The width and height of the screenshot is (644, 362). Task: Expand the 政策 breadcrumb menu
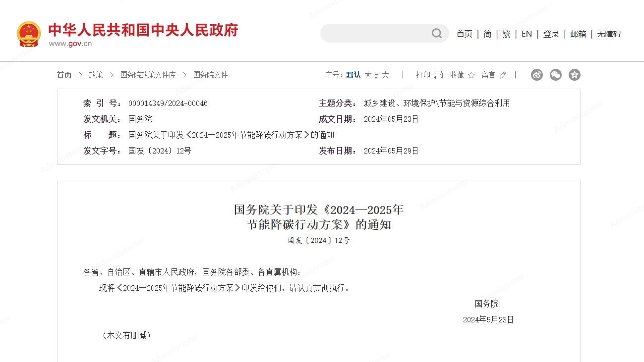pyautogui.click(x=95, y=75)
